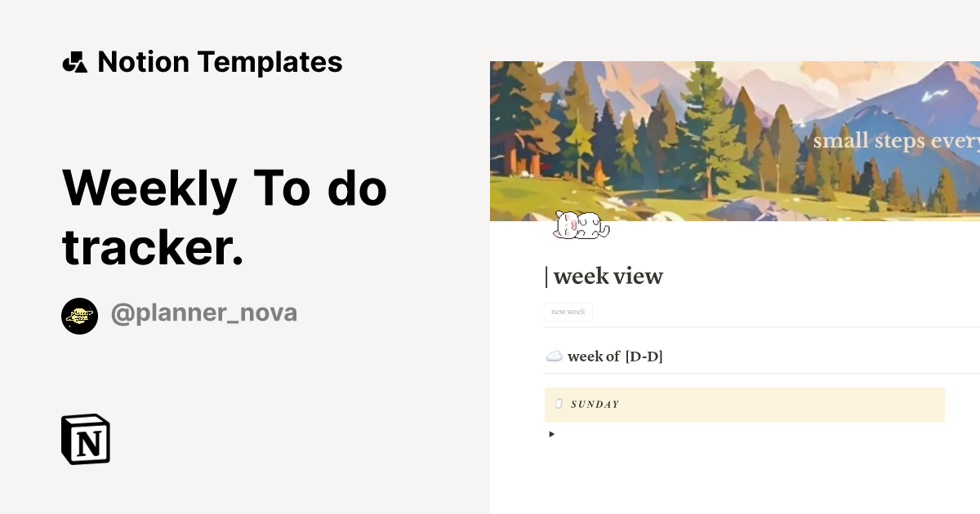Click the @planner_nova username link
Image resolution: width=980 pixels, height=514 pixels.
(204, 312)
